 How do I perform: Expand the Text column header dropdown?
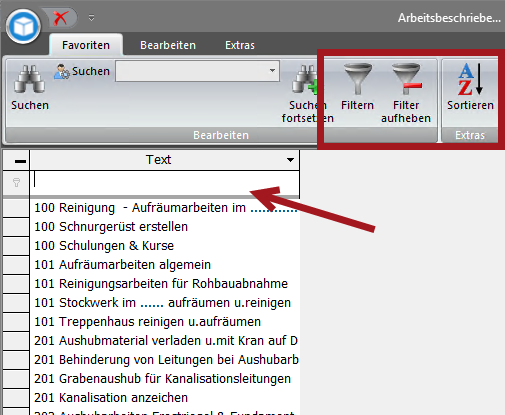pyautogui.click(x=290, y=160)
